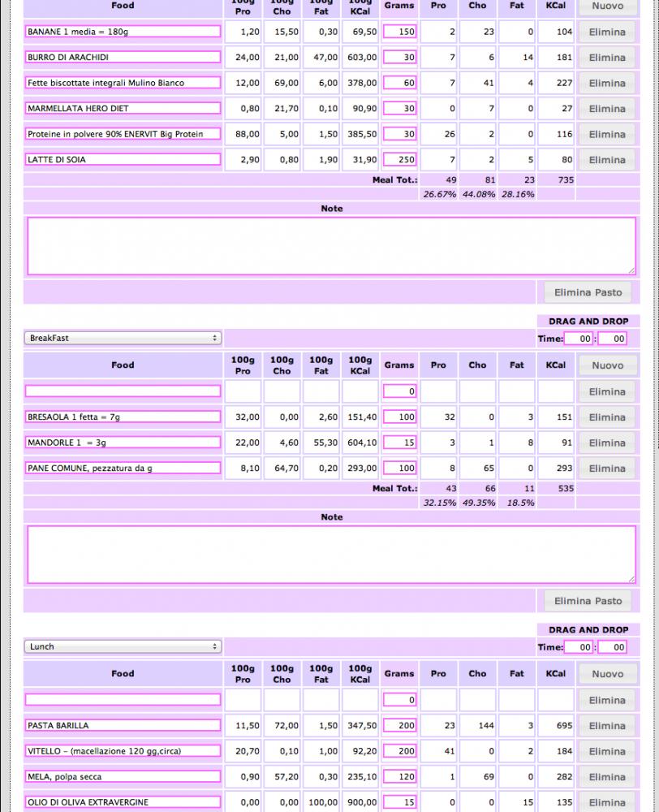Click grams field for PANE COMUNE
This screenshot has width=659, height=812.
(399, 469)
